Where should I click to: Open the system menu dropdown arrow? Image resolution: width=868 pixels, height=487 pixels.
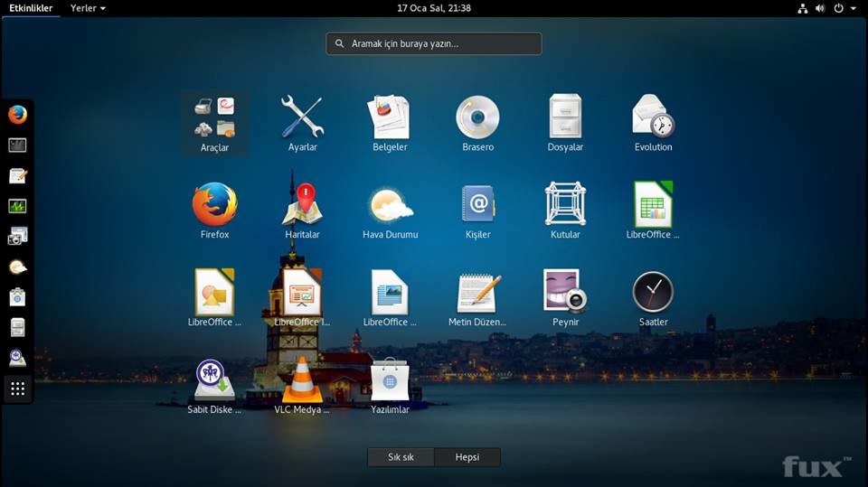[x=855, y=8]
